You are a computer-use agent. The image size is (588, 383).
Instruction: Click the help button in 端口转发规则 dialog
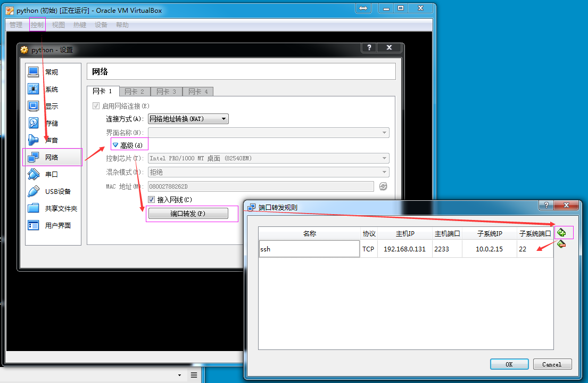click(x=546, y=205)
